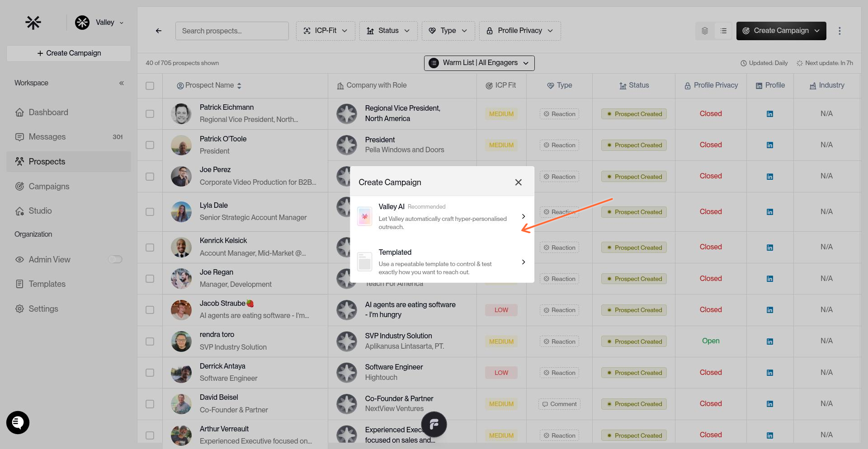Expand the Warm List All Engagers selector
This screenshot has height=449, width=868.
pos(479,63)
